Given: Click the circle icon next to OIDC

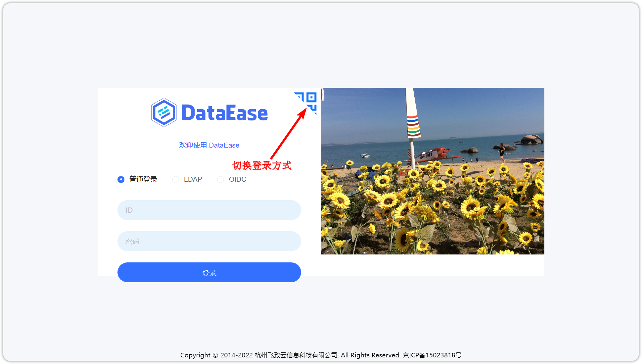Looking at the screenshot, I should click(x=220, y=179).
